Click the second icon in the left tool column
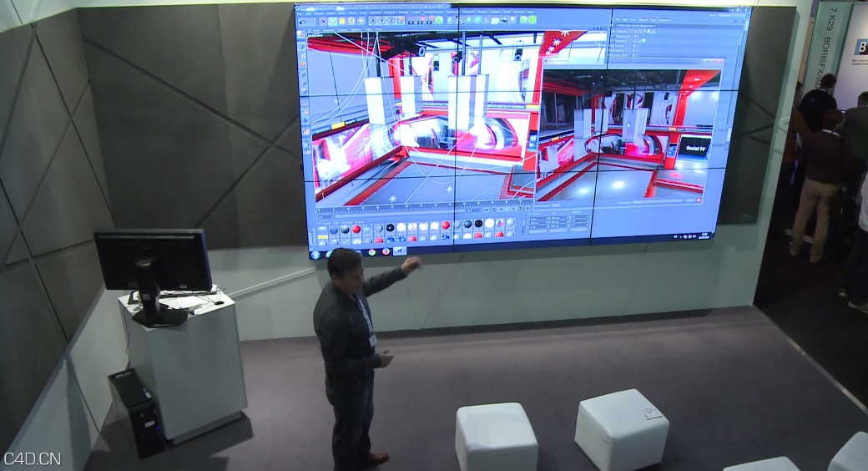This screenshot has height=471, width=868. [301, 46]
